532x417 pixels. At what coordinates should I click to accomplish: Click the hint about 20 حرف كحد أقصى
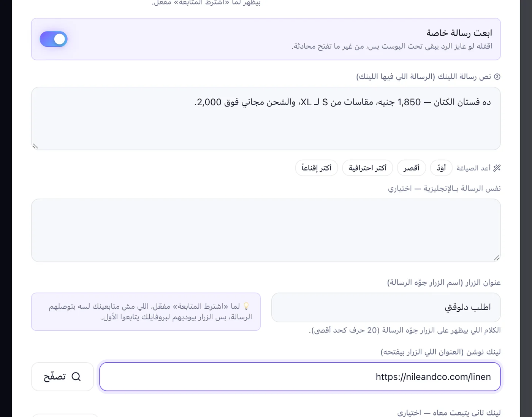405,330
